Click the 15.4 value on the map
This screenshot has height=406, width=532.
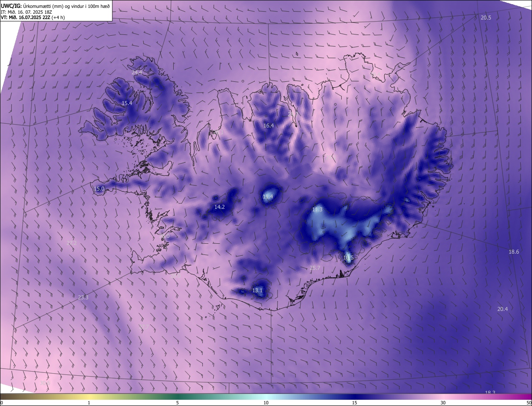click(127, 103)
